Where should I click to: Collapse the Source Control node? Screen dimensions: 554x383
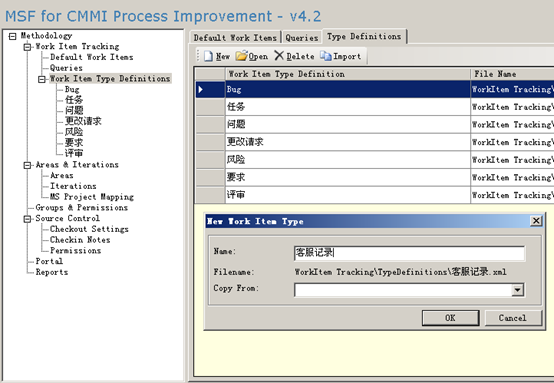click(x=27, y=219)
